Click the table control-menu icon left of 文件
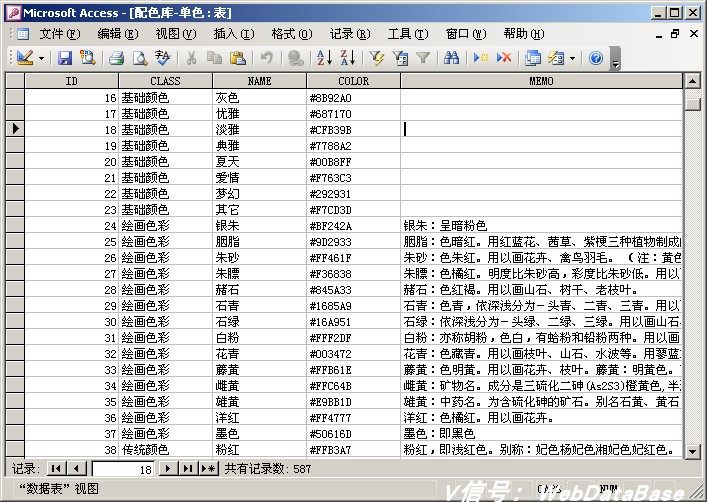This screenshot has height=502, width=707. click(23, 34)
